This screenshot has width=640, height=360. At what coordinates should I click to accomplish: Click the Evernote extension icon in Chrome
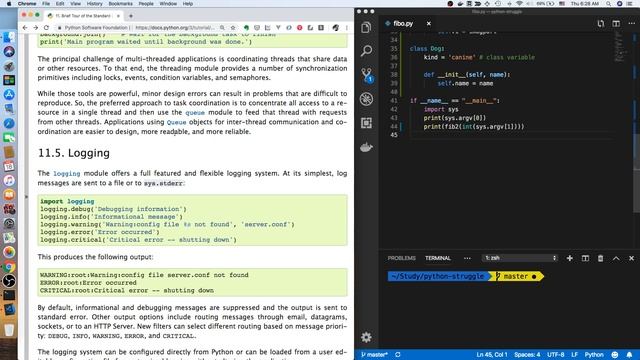click(x=246, y=28)
